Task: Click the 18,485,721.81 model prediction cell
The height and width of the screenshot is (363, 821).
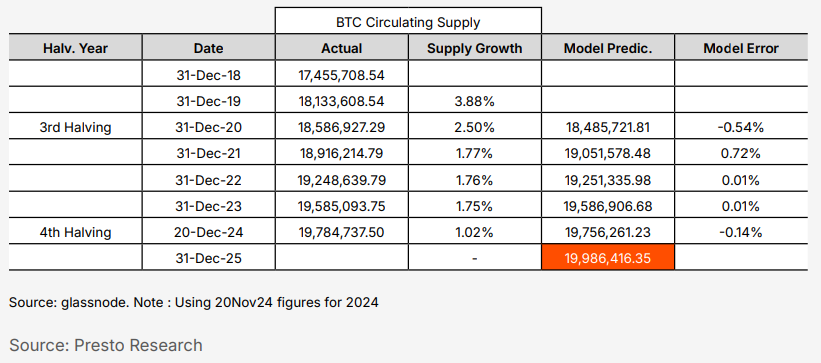Action: click(x=608, y=127)
